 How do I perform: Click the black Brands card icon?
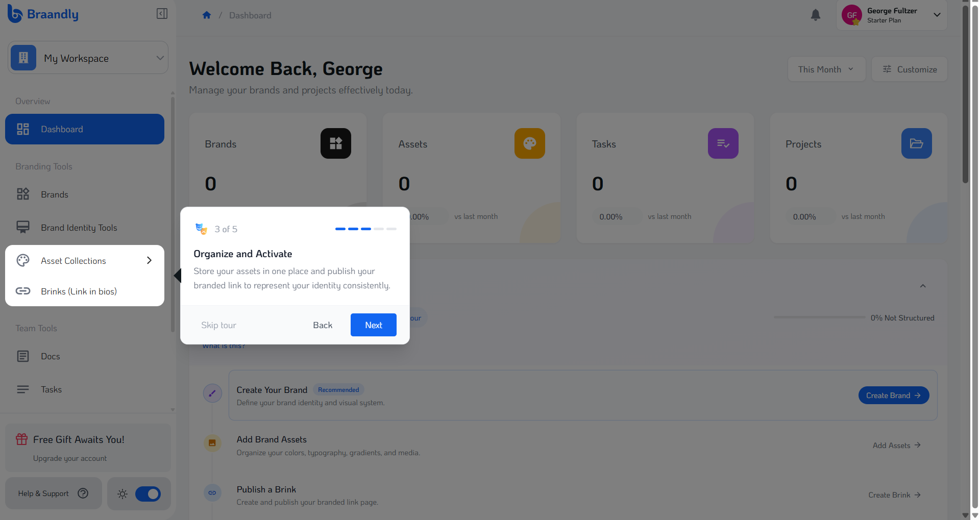(x=336, y=143)
